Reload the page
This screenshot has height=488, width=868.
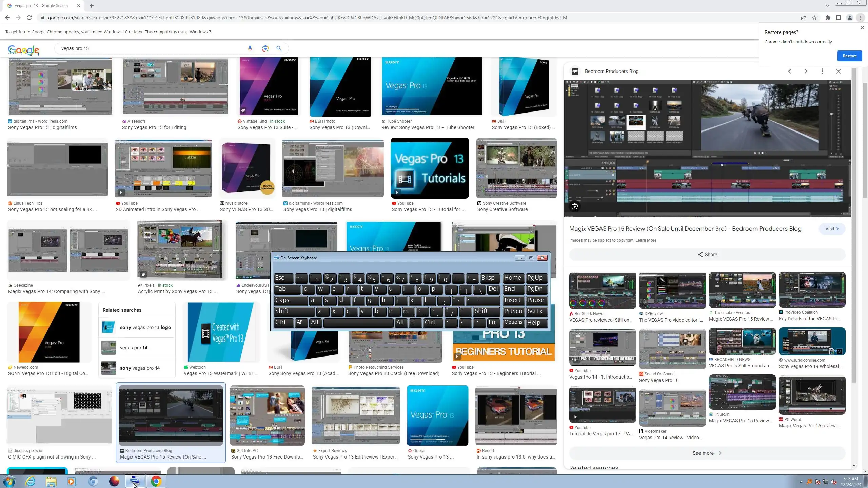tap(29, 18)
